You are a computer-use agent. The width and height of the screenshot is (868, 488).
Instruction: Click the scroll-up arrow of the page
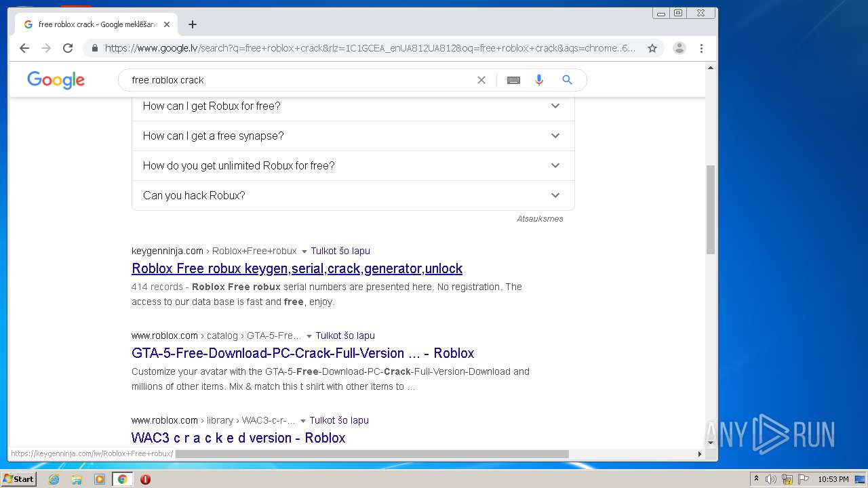(x=711, y=68)
